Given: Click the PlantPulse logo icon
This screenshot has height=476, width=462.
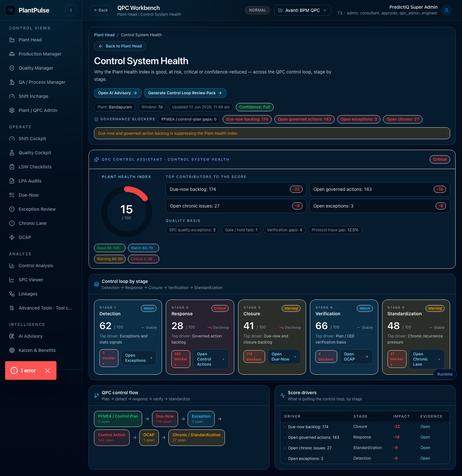Looking at the screenshot, I should tap(10, 10).
